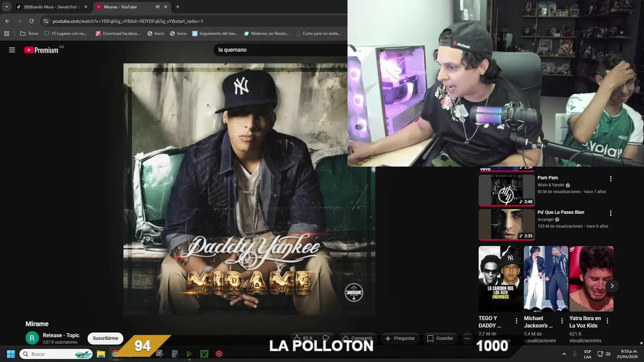This screenshot has width=644, height=362.
Task: Open a new tab with plus icon
Action: tap(178, 7)
